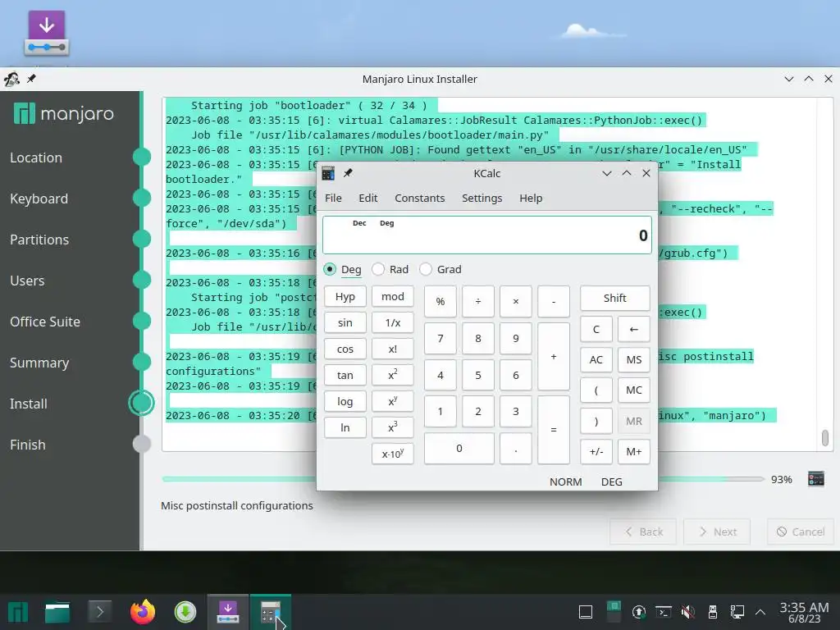
Task: Switch to KCalc taskbar entry
Action: click(x=271, y=612)
